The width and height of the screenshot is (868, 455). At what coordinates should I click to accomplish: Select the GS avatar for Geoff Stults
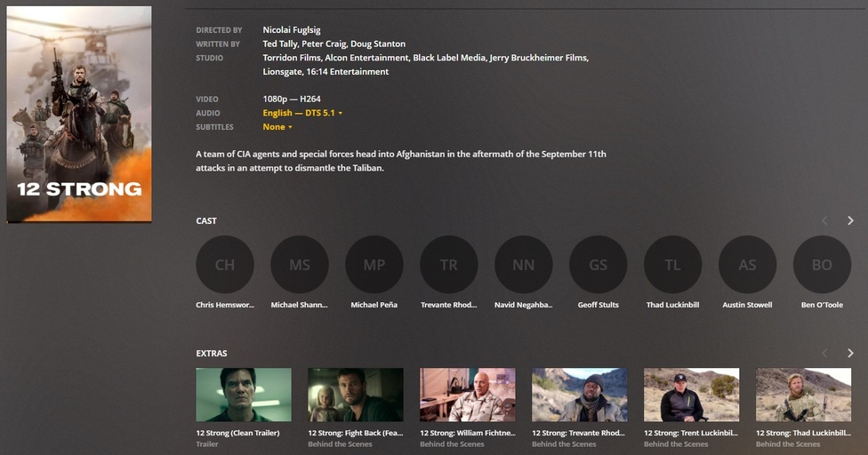coord(599,264)
